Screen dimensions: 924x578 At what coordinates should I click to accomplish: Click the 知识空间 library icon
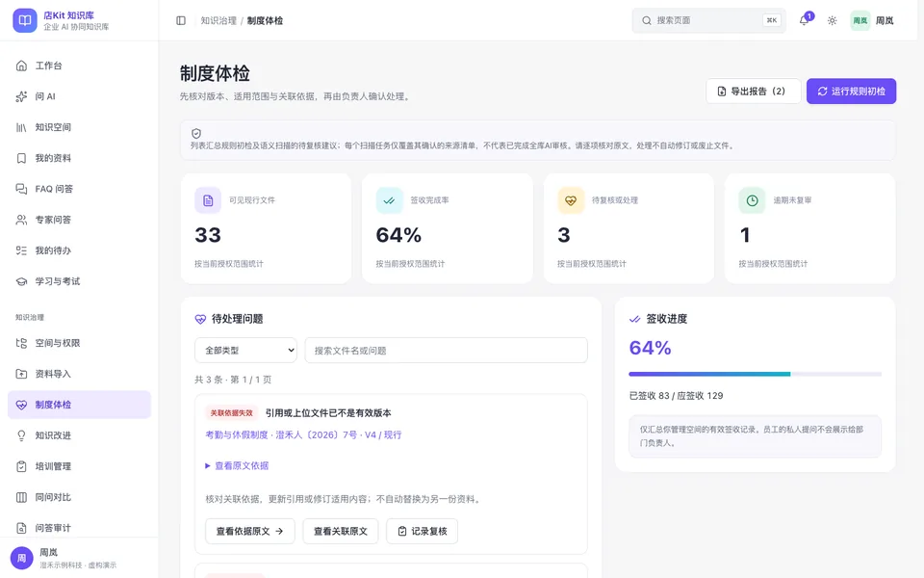point(21,127)
